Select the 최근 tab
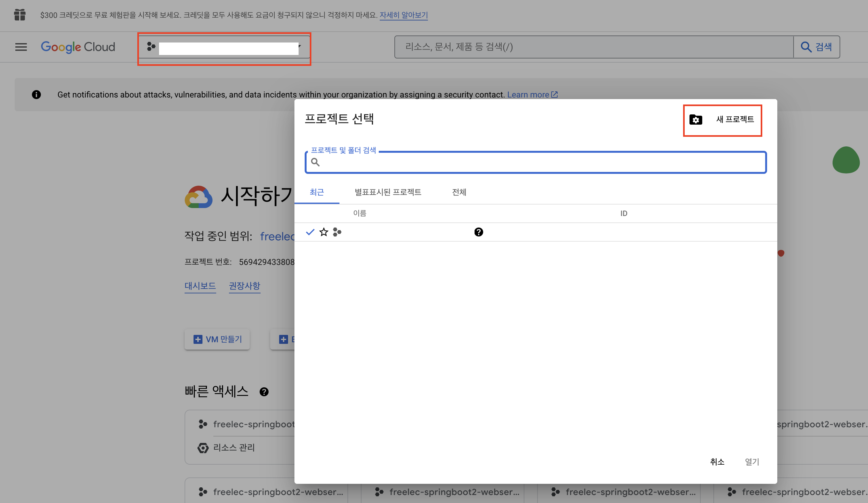Image resolution: width=868 pixels, height=503 pixels. (x=316, y=192)
